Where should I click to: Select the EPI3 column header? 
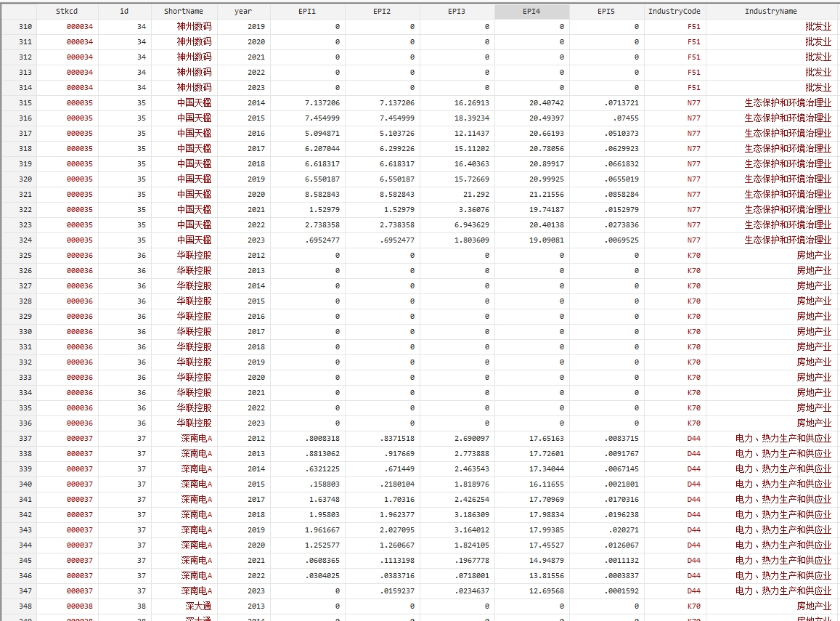coord(457,11)
